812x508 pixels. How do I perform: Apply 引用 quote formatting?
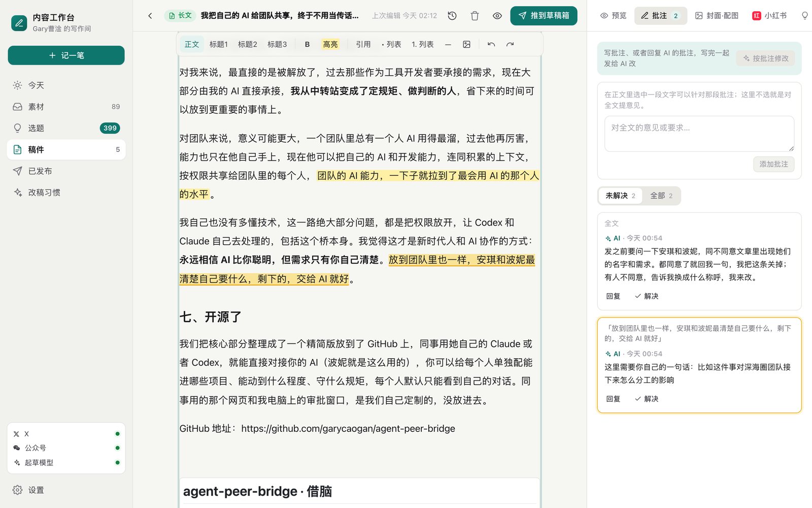click(363, 45)
